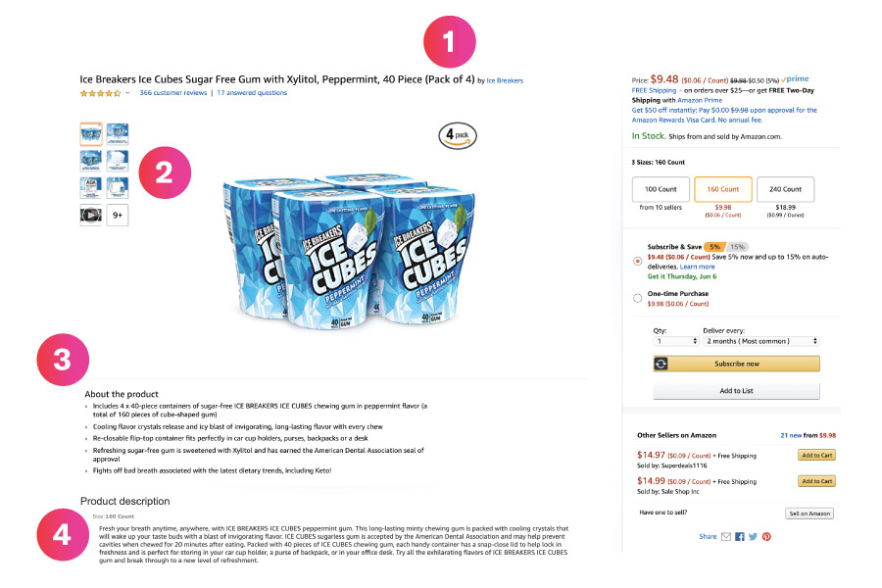Select Subscribe & Save radio option
The width and height of the screenshot is (882, 588).
639,261
